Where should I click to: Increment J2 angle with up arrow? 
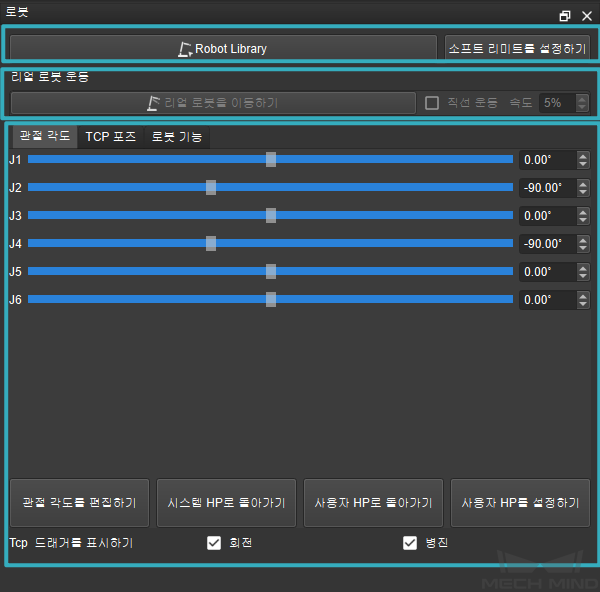point(583,184)
